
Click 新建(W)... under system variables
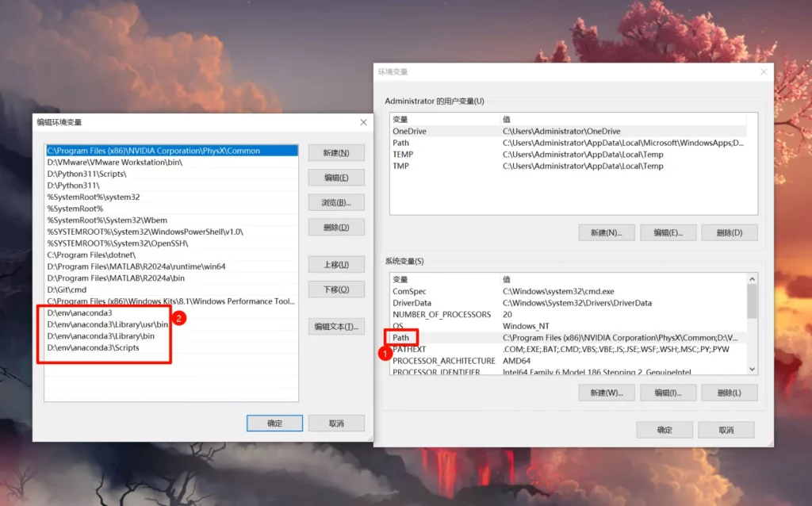[x=606, y=393]
